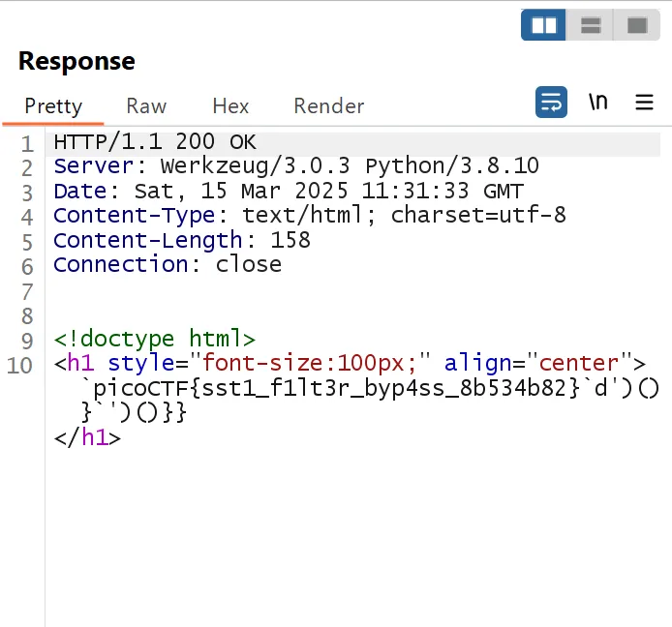Open the Raw tab
The image size is (672, 627).
click(146, 106)
